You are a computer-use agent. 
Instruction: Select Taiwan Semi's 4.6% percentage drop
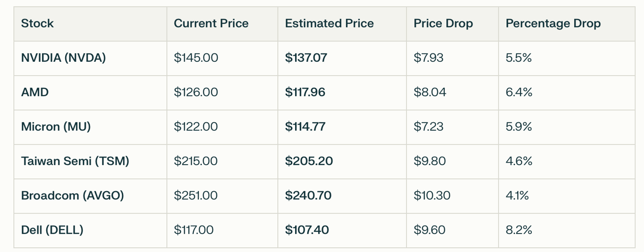tap(519, 161)
